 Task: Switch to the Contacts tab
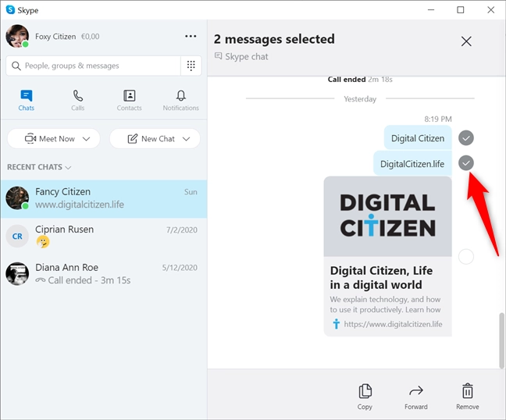(x=129, y=101)
